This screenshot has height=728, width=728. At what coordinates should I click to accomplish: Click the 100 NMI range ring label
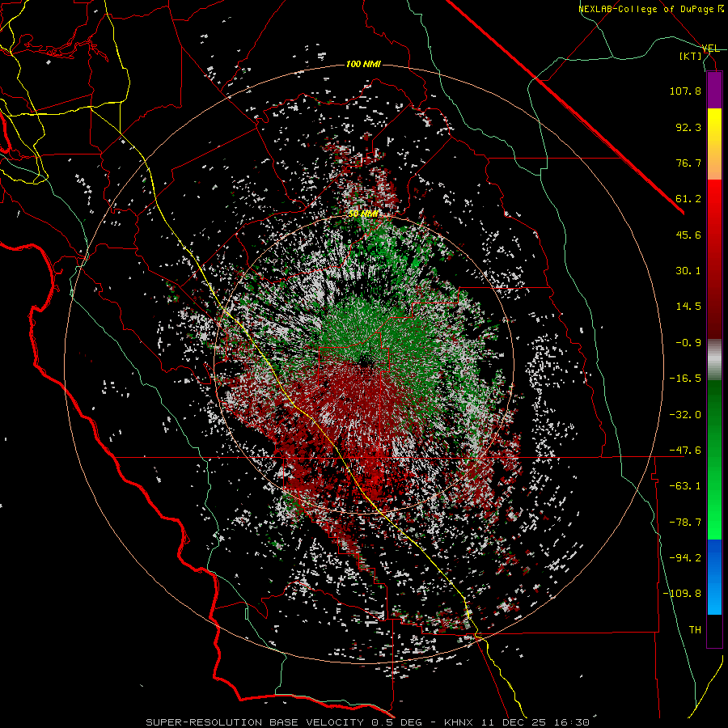click(x=363, y=64)
